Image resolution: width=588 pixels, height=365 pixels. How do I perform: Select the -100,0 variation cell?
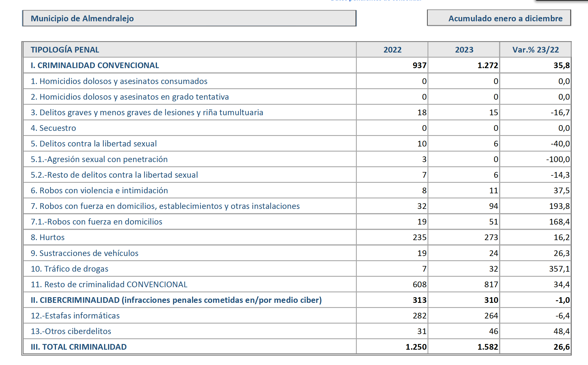(558, 159)
